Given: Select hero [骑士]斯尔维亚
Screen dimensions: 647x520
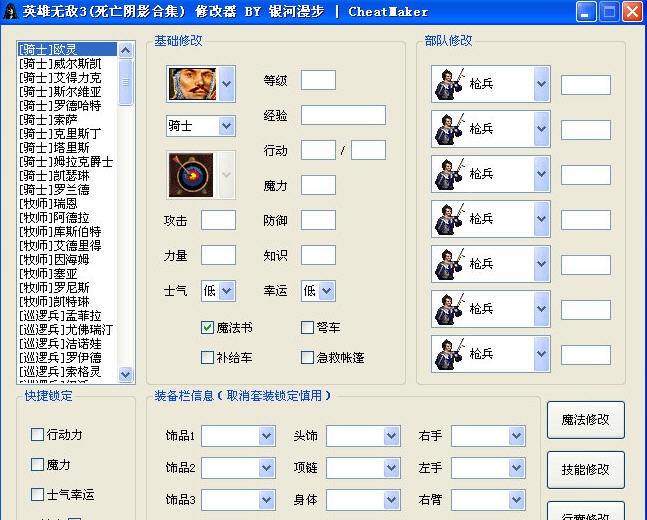Looking at the screenshot, I should coord(67,92).
